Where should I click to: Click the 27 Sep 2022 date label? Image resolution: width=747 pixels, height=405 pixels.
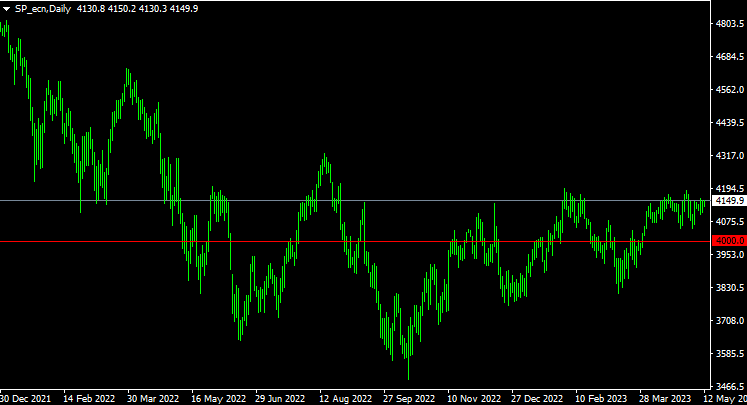(409, 398)
